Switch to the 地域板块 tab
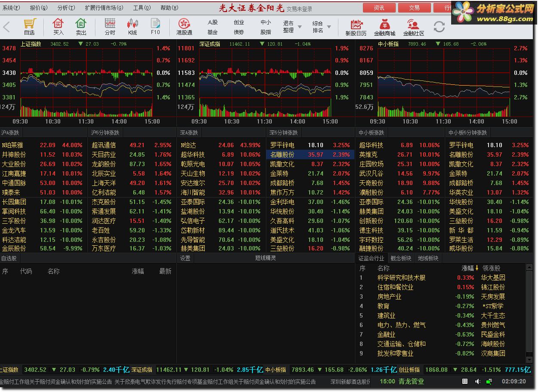The width and height of the screenshot is (538, 392). (428, 258)
